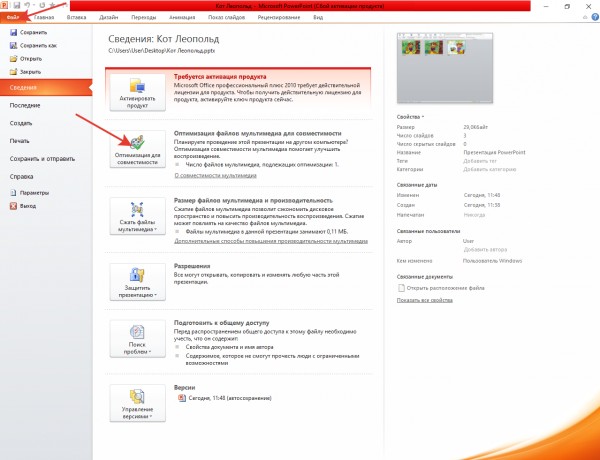
Task: Open the О совместимости мультимедиа link
Action: 215,175
